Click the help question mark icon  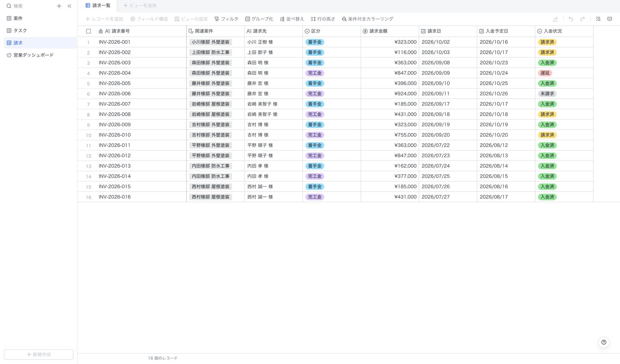(x=604, y=342)
